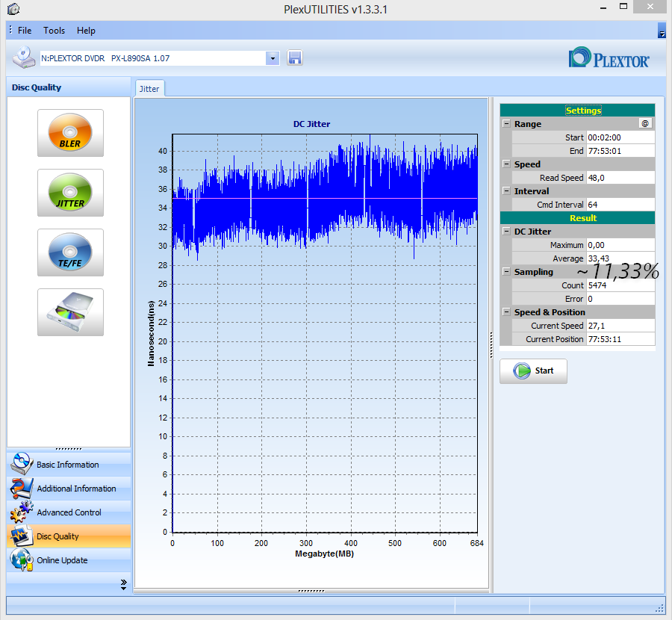The image size is (672, 620).
Task: Collapse the Speed settings group
Action: (x=506, y=164)
